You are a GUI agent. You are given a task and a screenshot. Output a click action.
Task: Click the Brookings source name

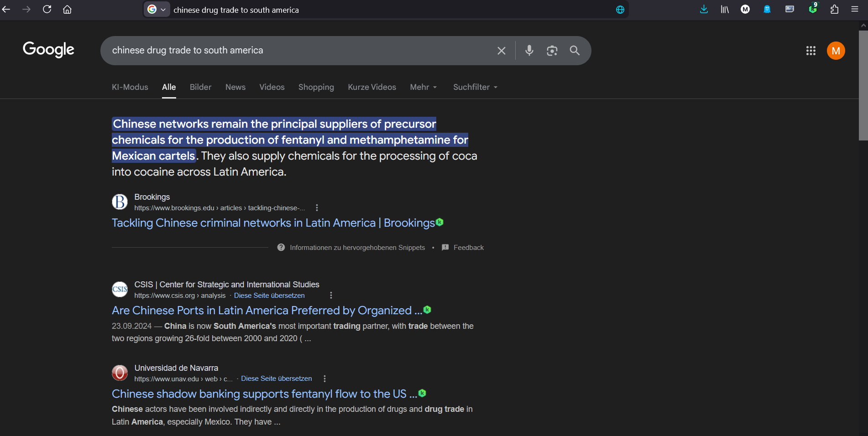[152, 197]
